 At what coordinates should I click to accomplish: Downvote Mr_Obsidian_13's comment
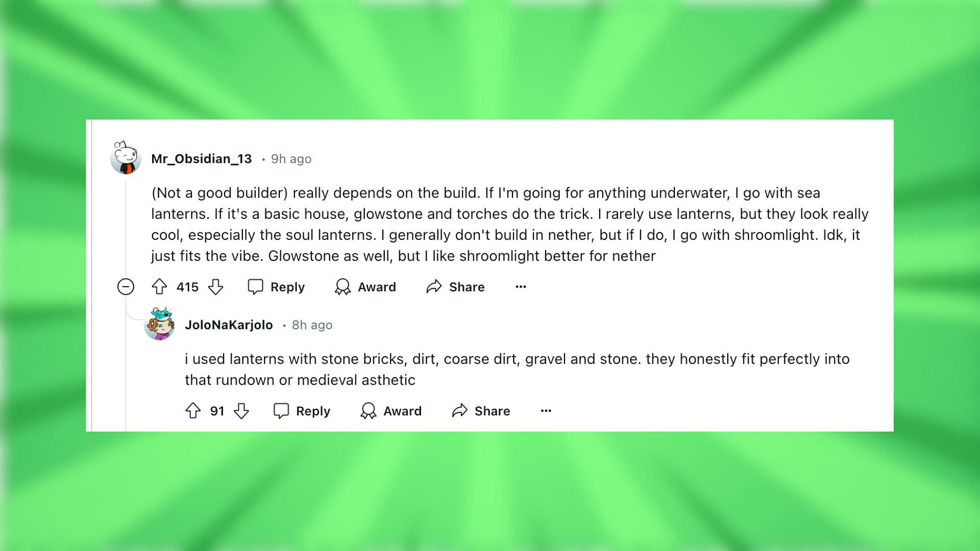[216, 287]
